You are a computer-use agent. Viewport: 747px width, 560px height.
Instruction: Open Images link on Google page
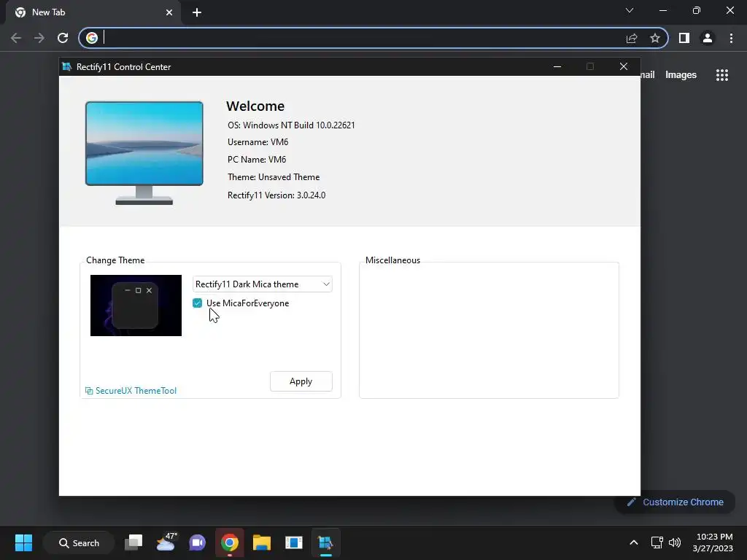coord(681,75)
